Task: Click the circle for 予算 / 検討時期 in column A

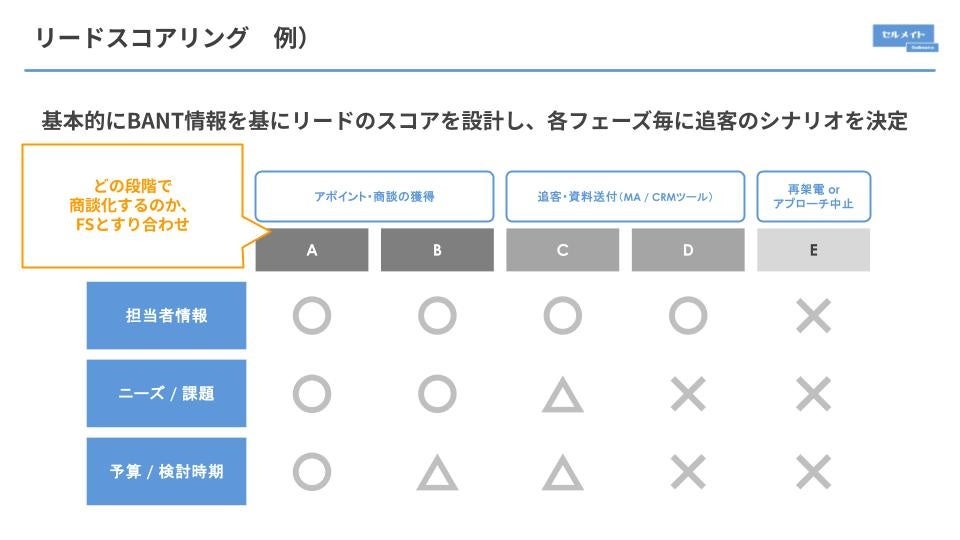Action: (312, 470)
